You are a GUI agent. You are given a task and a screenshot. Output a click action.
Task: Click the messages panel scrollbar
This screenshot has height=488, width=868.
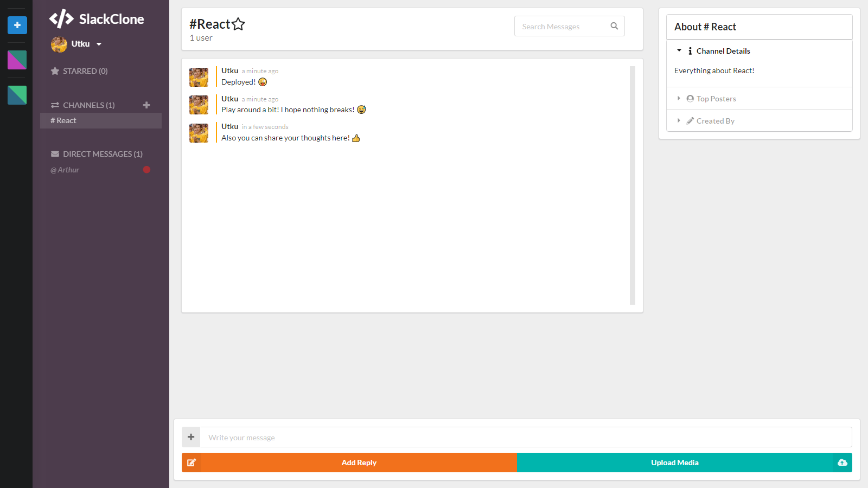(x=633, y=185)
